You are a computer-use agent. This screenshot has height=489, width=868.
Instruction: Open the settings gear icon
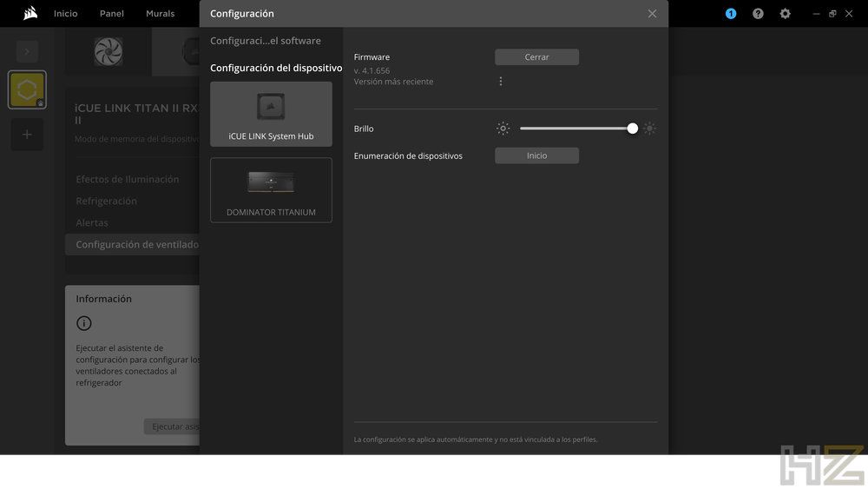coord(785,13)
